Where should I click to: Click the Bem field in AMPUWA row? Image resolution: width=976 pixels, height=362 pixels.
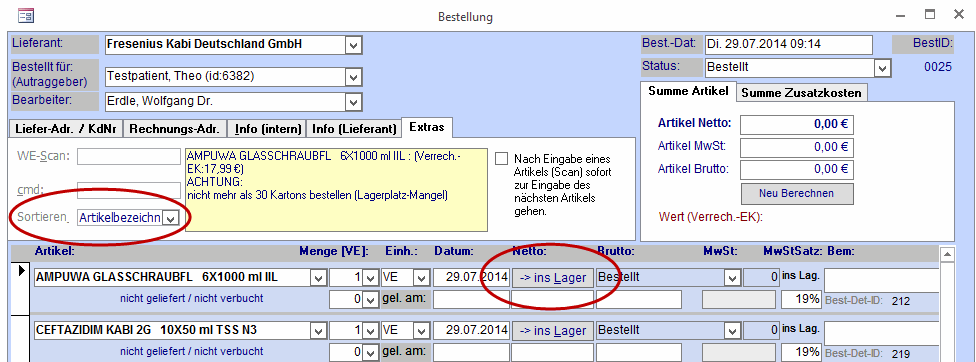click(881, 280)
